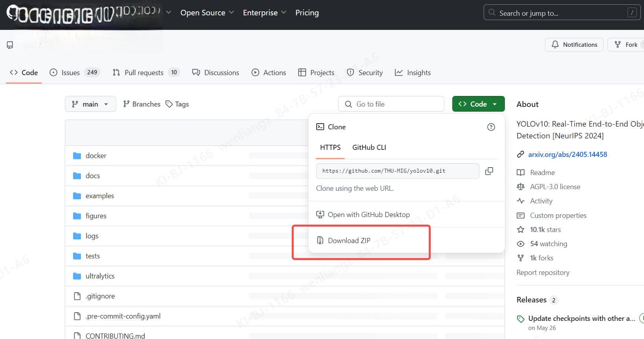Click the GitHub Desktop download icon

[x=320, y=214]
